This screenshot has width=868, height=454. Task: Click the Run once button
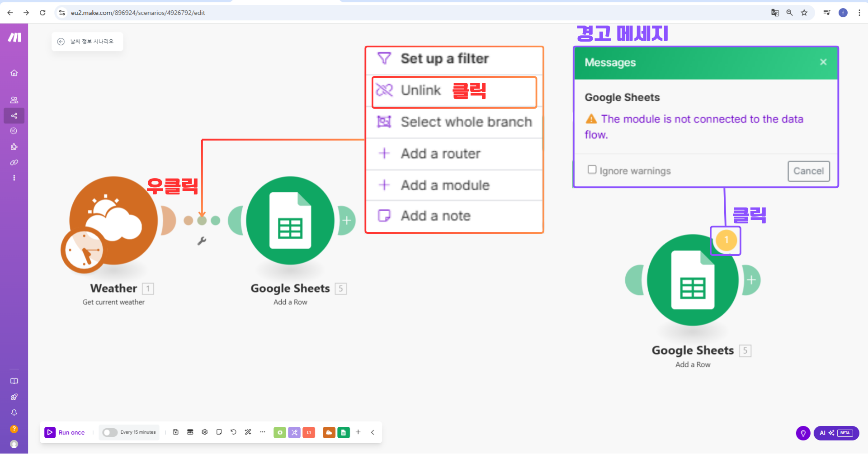[65, 432]
